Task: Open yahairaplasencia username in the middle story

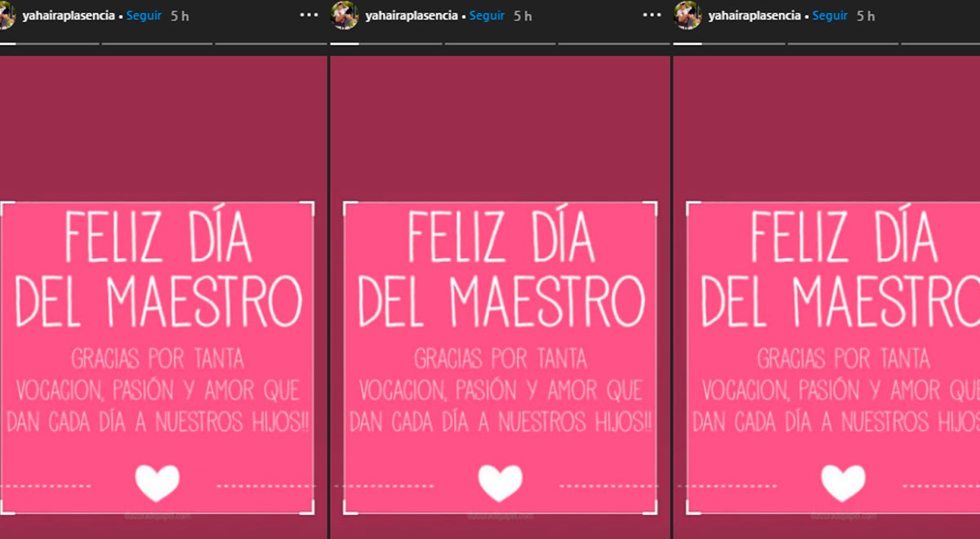Action: point(412,16)
